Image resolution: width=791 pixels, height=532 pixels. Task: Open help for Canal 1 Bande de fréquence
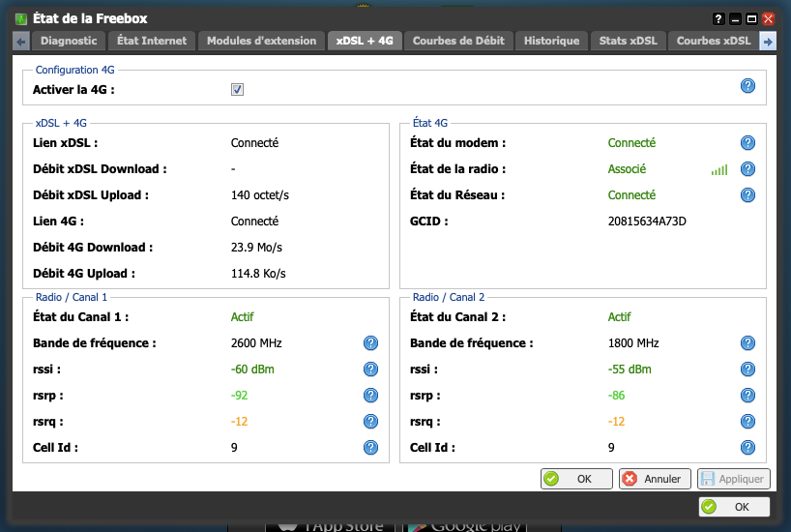pyautogui.click(x=370, y=343)
